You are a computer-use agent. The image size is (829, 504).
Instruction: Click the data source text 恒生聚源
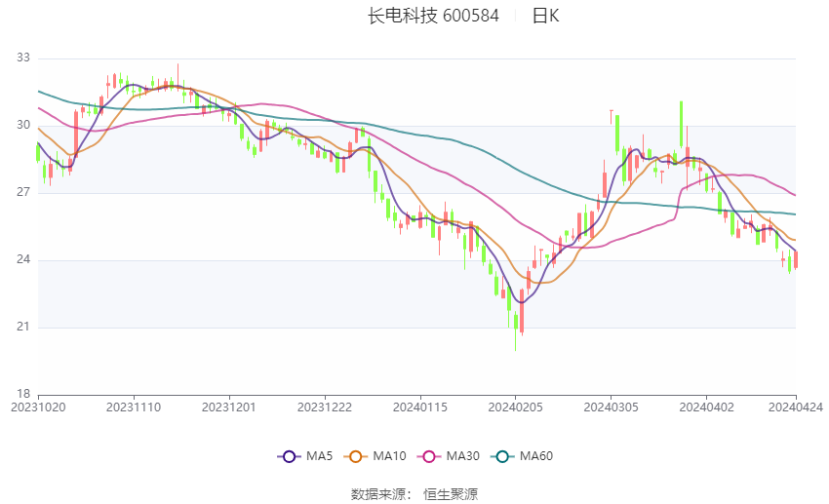[x=451, y=494]
